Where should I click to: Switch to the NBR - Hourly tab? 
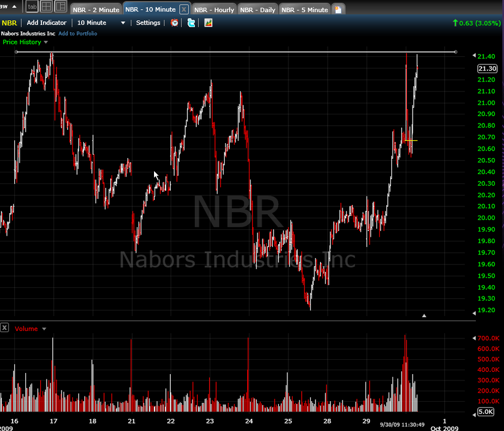click(x=214, y=10)
